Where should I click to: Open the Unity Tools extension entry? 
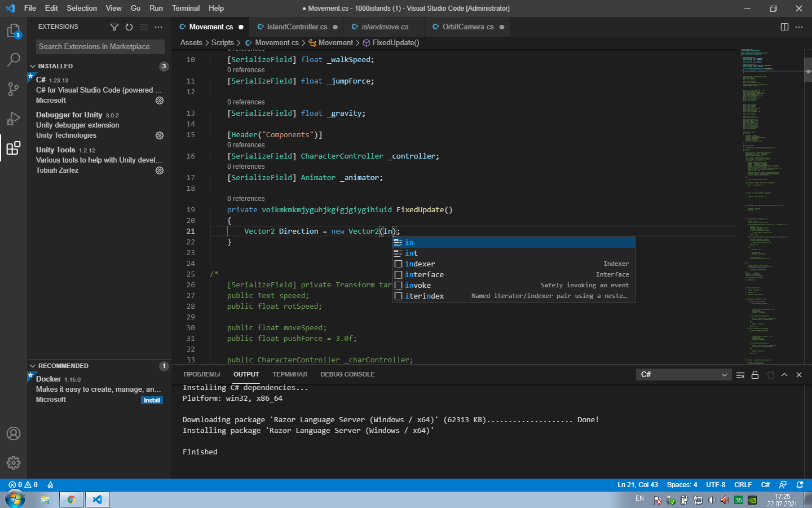coord(99,160)
